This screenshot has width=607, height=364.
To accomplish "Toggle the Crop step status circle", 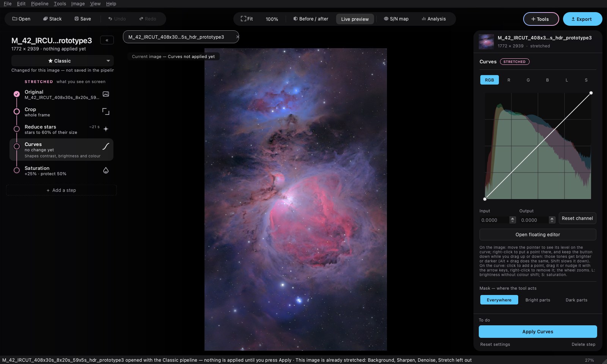I will (x=17, y=111).
